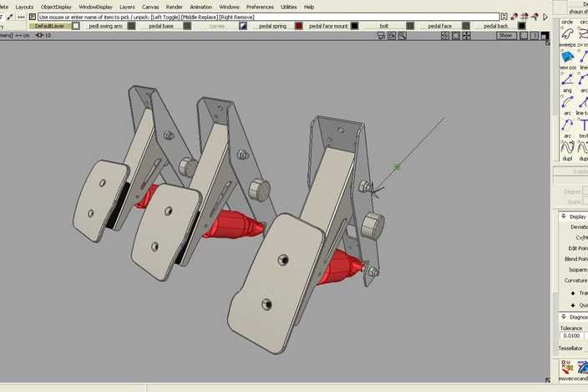The width and height of the screenshot is (588, 392).
Task: Click the pedal face layer swatch
Action: coord(466,26)
